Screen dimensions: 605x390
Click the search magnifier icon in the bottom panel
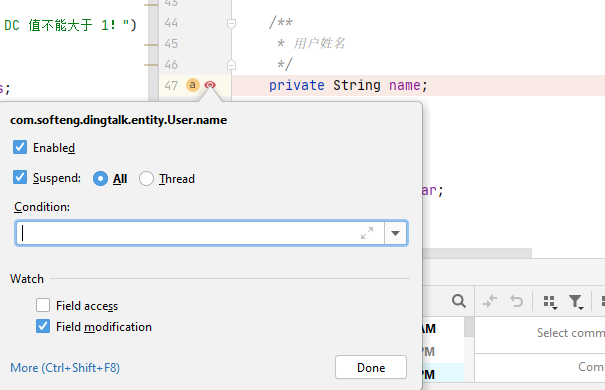[x=459, y=301]
